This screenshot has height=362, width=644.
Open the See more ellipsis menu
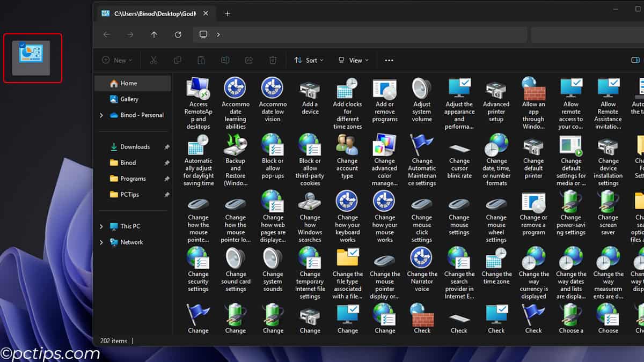point(389,60)
